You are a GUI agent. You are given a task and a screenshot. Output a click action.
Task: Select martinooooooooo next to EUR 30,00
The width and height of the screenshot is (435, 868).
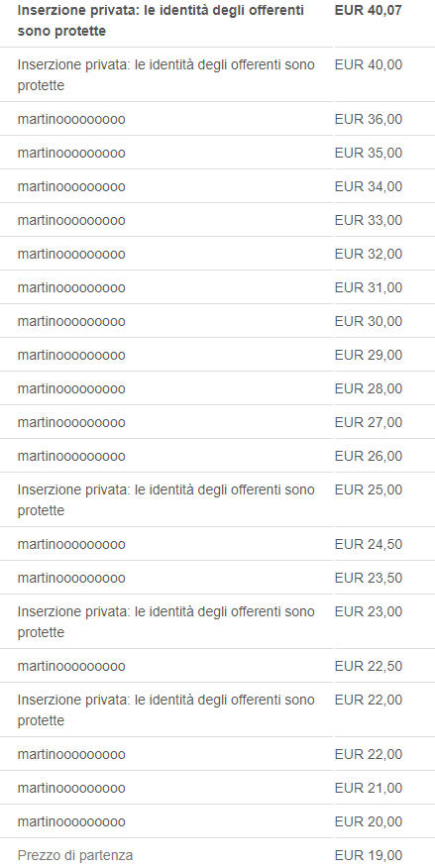pyautogui.click(x=70, y=322)
